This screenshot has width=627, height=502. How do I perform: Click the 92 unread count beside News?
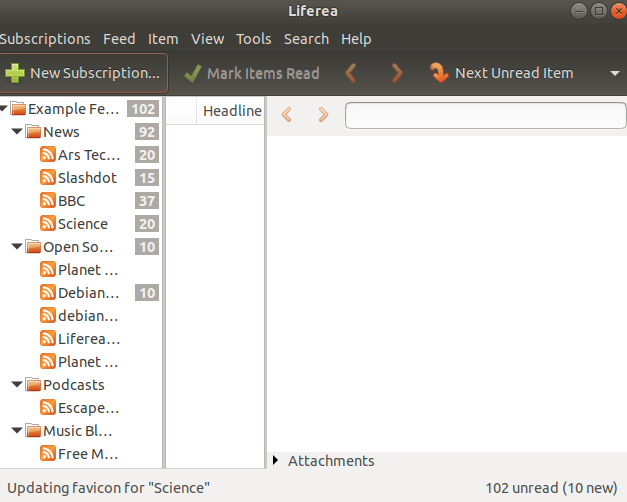pos(147,132)
